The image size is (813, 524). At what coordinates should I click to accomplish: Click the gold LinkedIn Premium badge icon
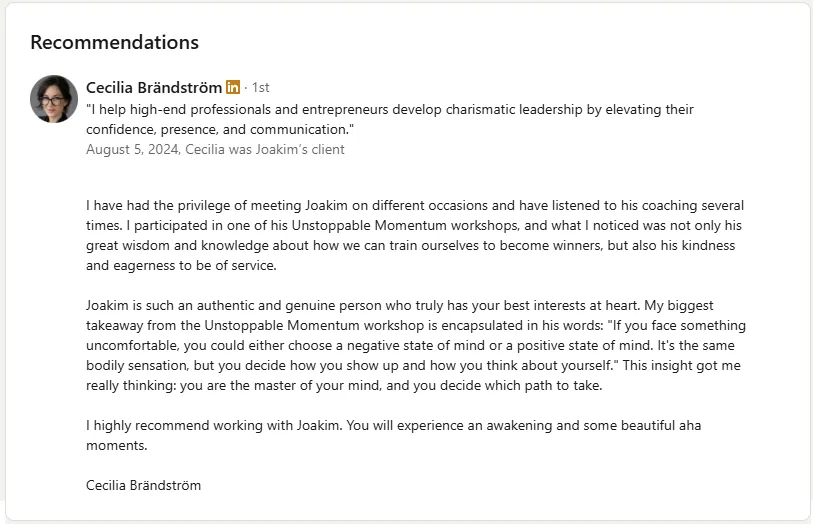[233, 88]
